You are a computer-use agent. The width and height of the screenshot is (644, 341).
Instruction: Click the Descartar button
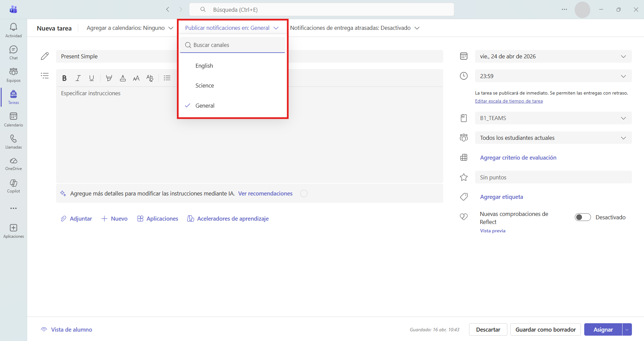tap(488, 330)
